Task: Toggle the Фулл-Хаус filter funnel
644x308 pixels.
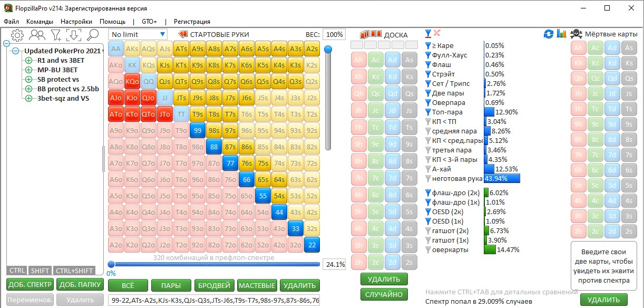Action: pyautogui.click(x=428, y=55)
